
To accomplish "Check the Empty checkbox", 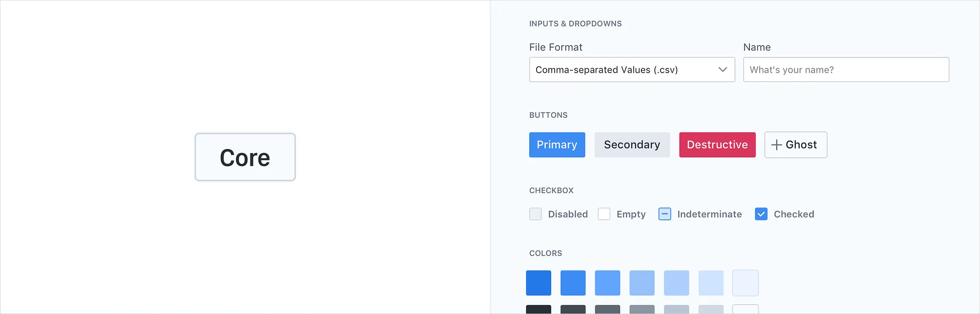I will [604, 214].
